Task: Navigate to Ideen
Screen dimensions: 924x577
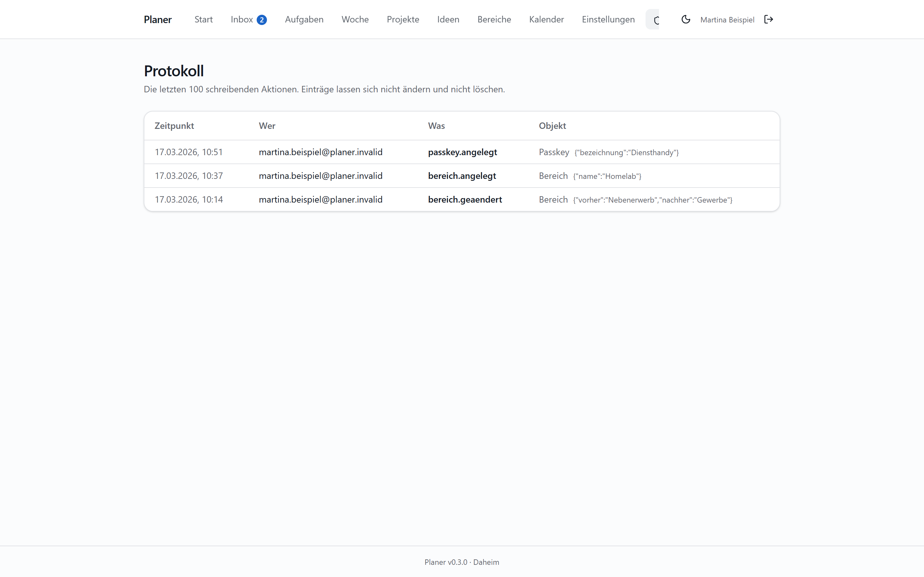Action: pos(448,20)
